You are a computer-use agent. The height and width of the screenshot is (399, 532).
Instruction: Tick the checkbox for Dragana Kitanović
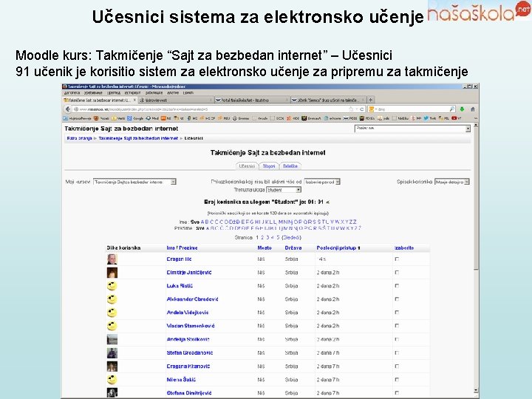click(397, 366)
